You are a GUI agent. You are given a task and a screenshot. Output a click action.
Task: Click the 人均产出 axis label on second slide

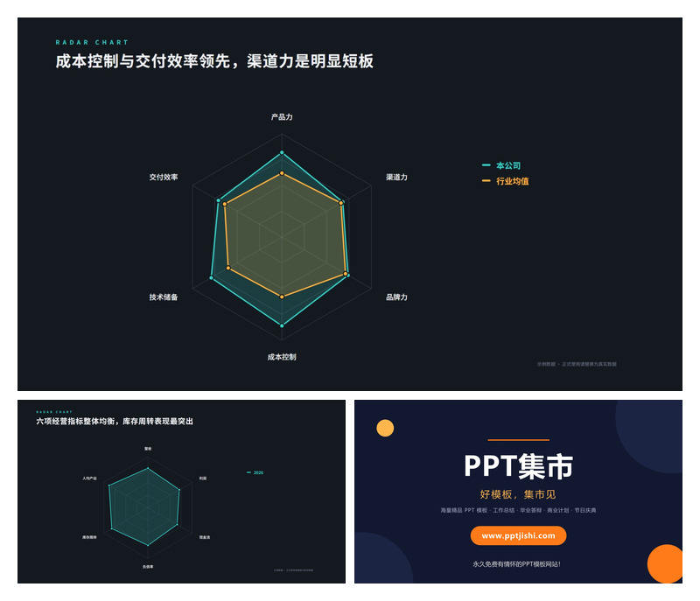point(89,479)
